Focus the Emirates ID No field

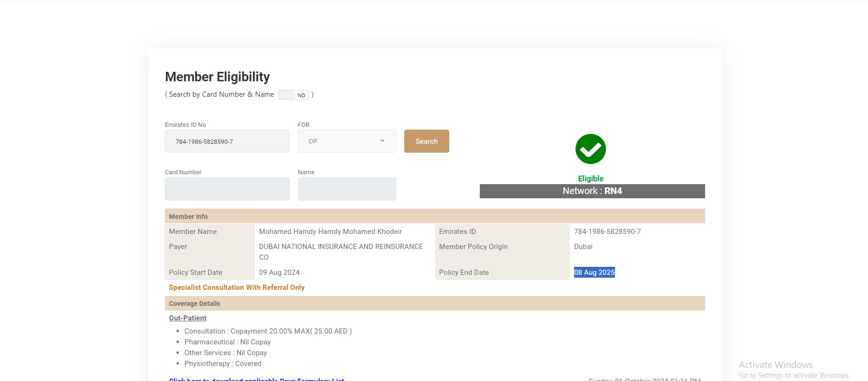coord(227,141)
